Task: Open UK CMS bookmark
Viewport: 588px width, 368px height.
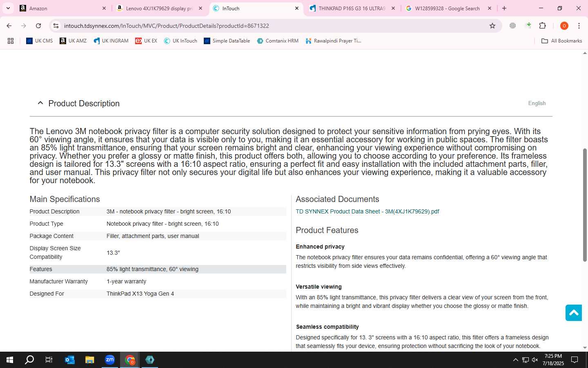Action: (x=40, y=41)
